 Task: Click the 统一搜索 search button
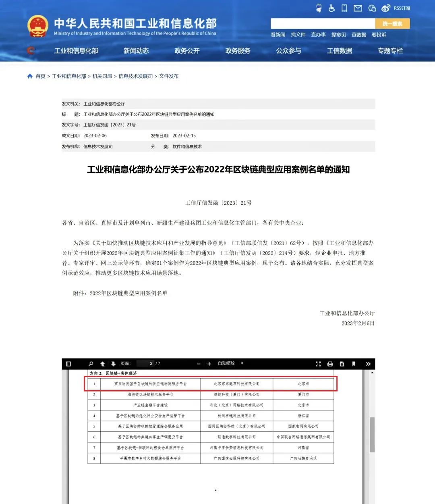(x=392, y=23)
